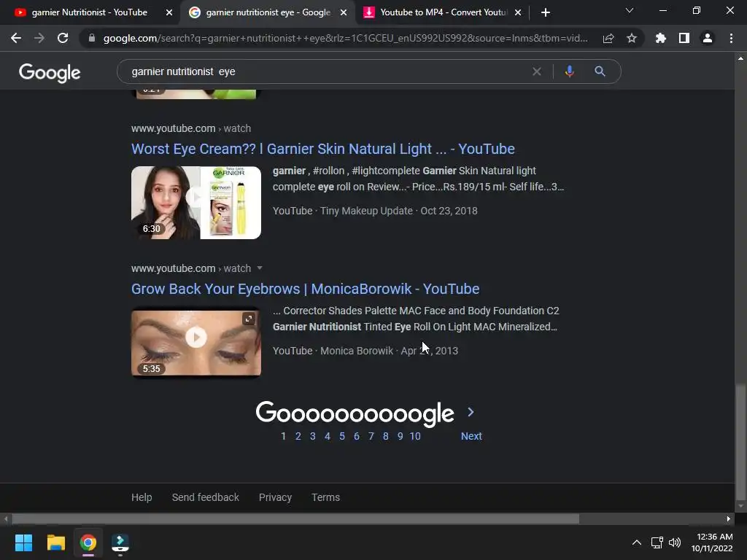
Task: Expand the tab search chevron
Action: pos(630,10)
